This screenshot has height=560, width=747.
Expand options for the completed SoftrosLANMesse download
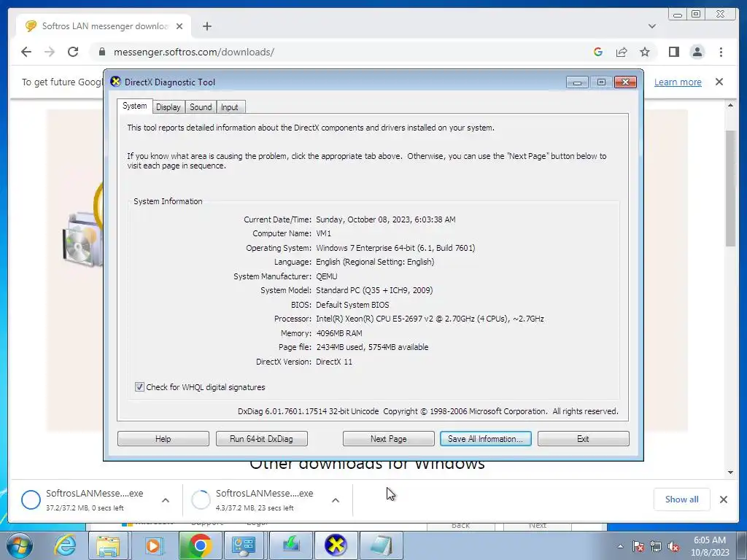(x=166, y=500)
